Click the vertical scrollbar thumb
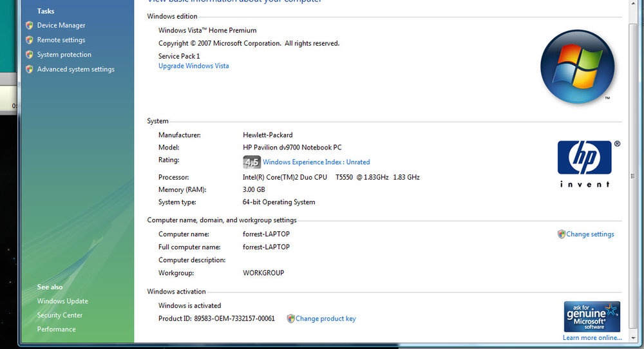This screenshot has width=644, height=349. tap(633, 176)
